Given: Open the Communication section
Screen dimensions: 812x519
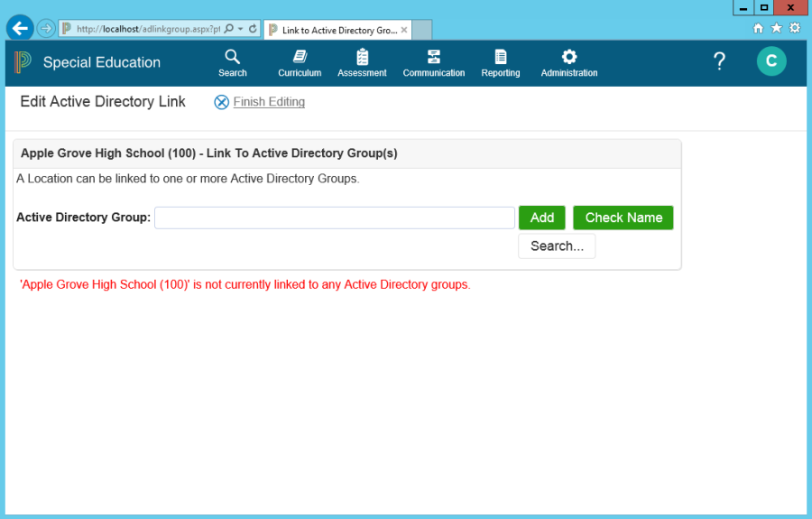Looking at the screenshot, I should pyautogui.click(x=434, y=62).
